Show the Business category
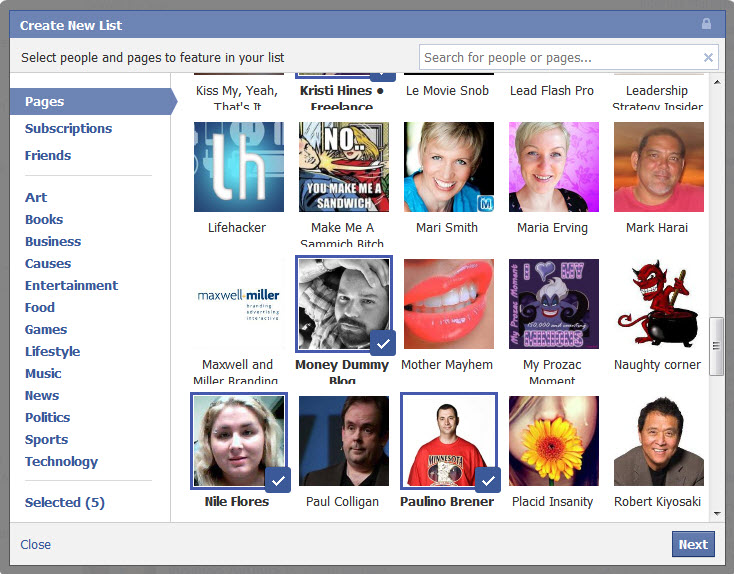 [53, 242]
